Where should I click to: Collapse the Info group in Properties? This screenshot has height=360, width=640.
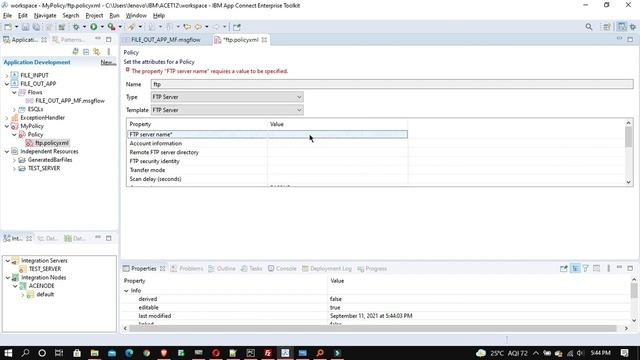pos(126,291)
